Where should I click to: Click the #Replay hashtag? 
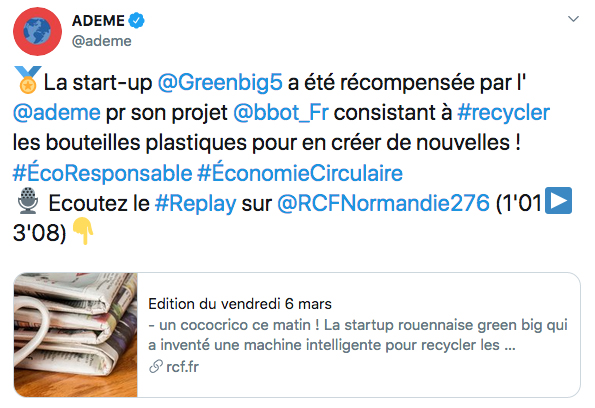[x=196, y=204]
